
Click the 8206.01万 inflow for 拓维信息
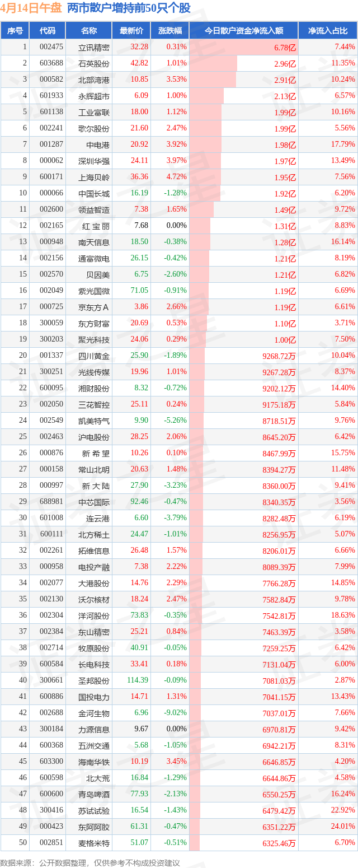[x=279, y=551]
